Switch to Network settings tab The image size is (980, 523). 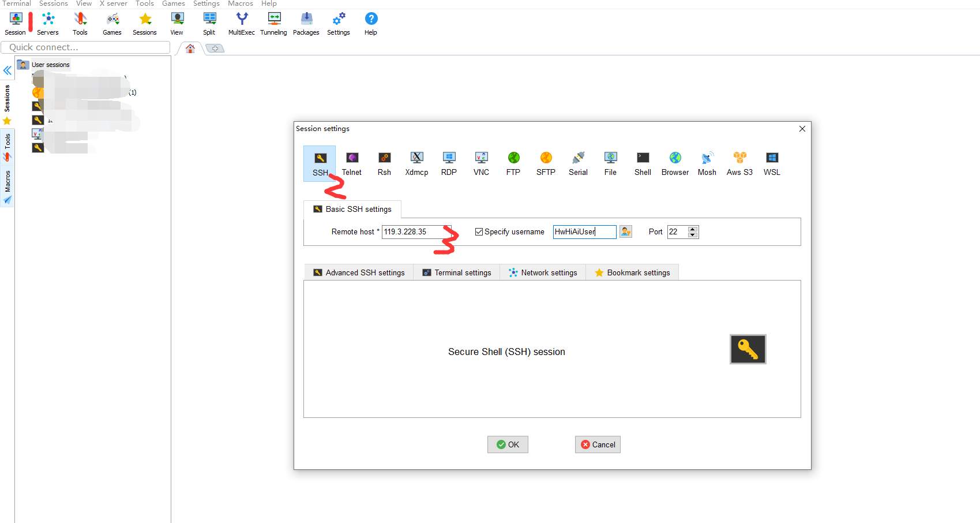pyautogui.click(x=543, y=272)
